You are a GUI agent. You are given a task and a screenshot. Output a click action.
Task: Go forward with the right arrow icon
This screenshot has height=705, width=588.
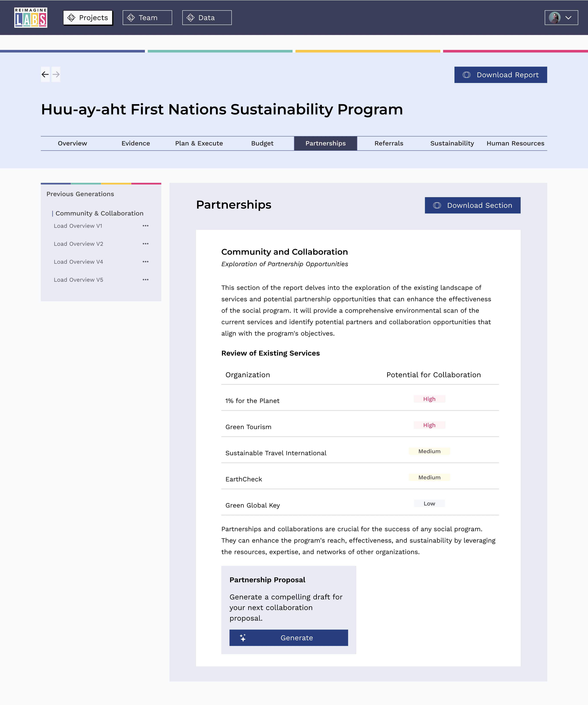coord(56,75)
